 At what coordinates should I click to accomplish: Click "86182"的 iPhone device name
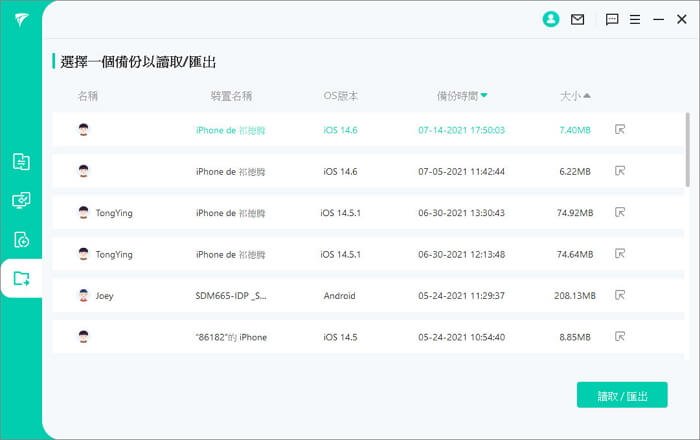coord(231,337)
